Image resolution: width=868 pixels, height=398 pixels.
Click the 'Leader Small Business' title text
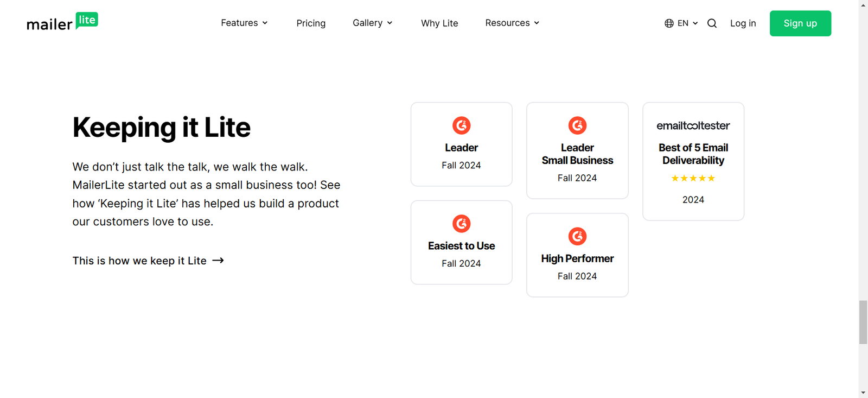(x=577, y=154)
